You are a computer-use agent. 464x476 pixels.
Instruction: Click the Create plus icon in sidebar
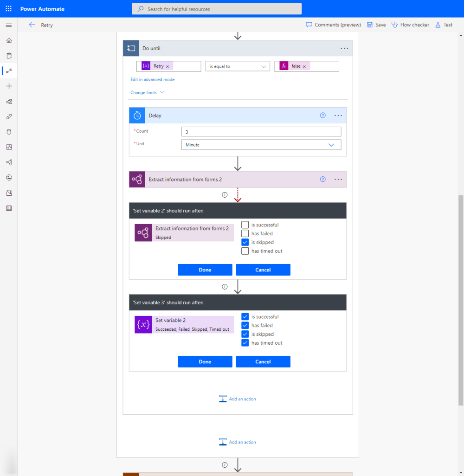click(x=9, y=86)
